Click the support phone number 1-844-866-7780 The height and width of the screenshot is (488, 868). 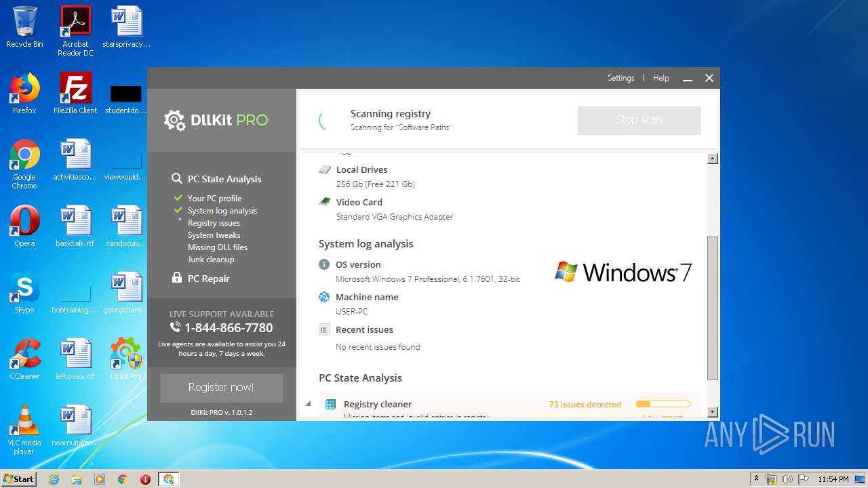229,328
